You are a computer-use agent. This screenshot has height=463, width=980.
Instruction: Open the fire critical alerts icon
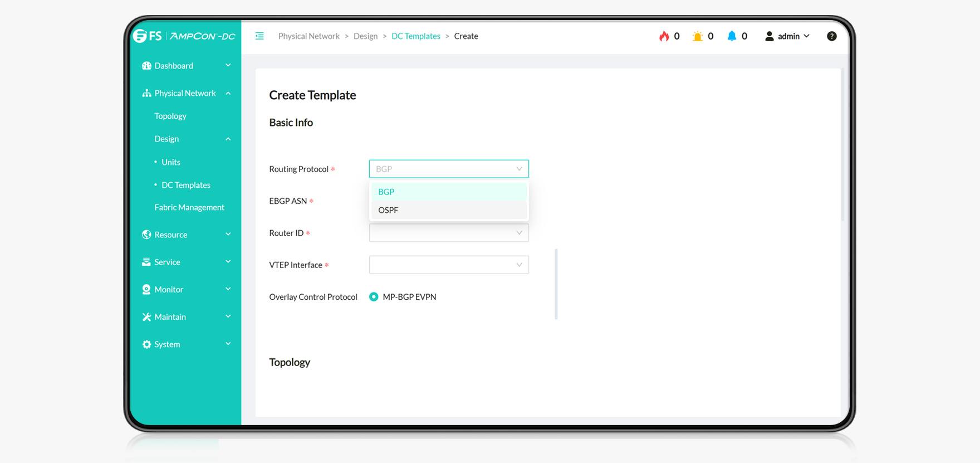click(664, 36)
